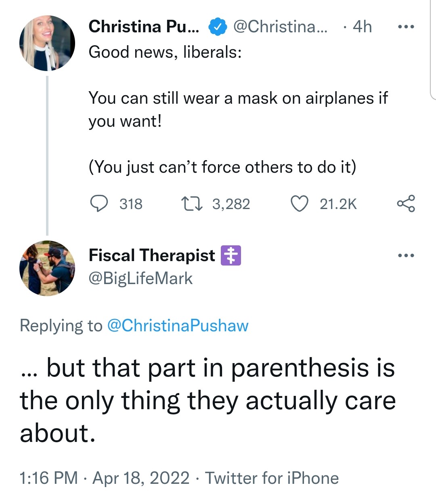
Task: Click the 3,282 retweet count
Action: pyautogui.click(x=231, y=204)
